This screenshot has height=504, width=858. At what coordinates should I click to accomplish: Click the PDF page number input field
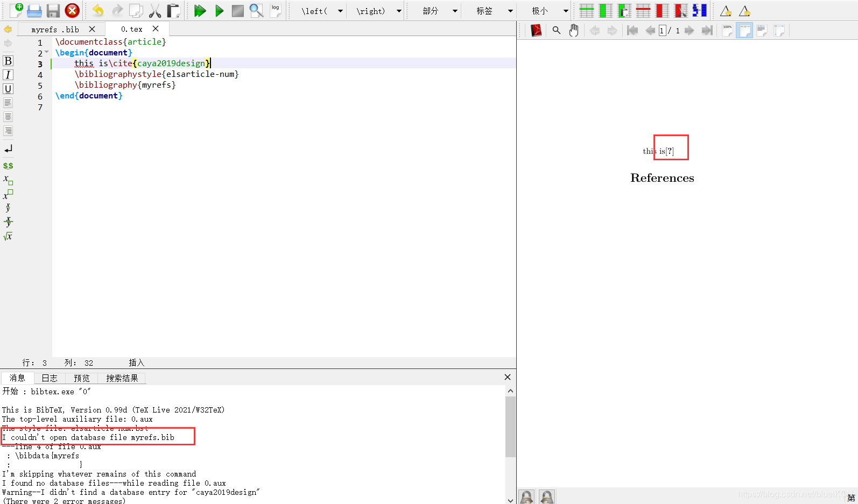(x=662, y=31)
